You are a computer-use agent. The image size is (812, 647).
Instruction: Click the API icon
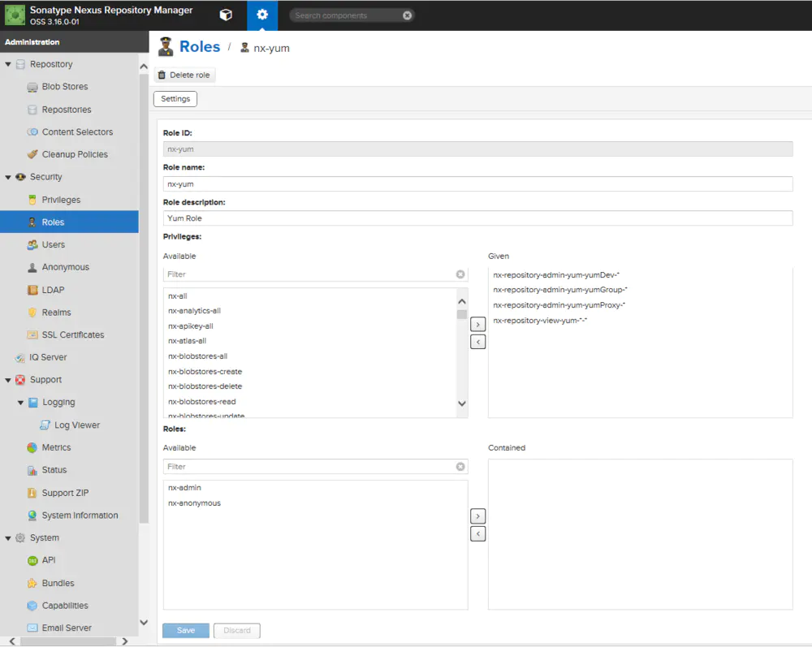(x=32, y=561)
